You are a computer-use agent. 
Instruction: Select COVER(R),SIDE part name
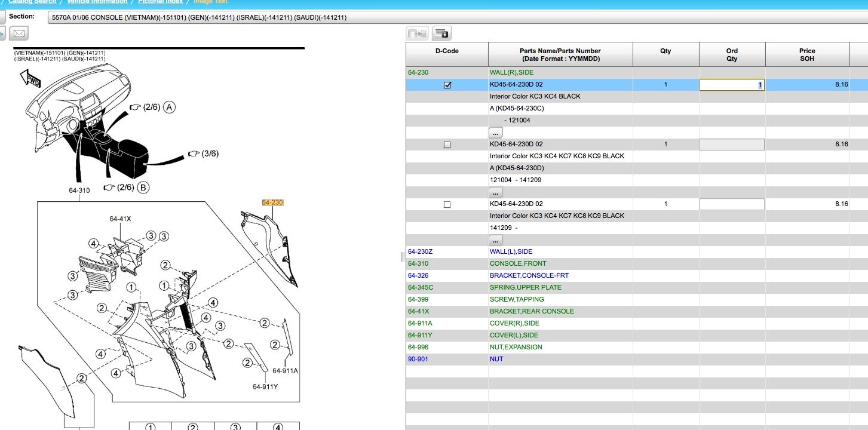[x=514, y=323]
